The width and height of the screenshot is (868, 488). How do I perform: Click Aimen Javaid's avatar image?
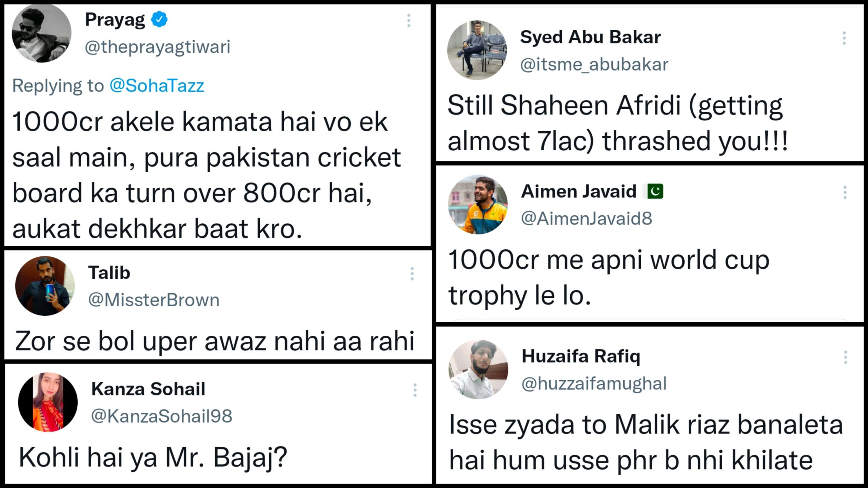478,204
